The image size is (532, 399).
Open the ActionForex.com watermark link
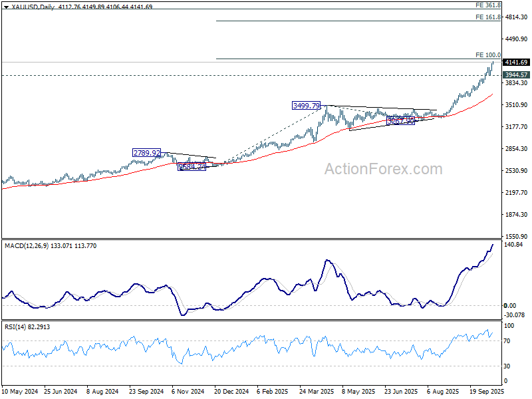(x=383, y=169)
